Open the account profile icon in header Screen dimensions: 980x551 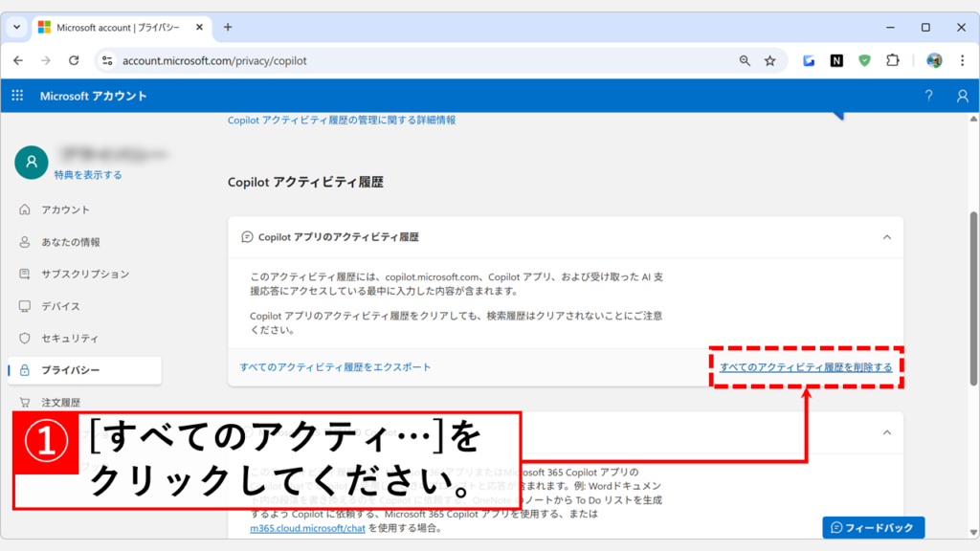coord(962,96)
